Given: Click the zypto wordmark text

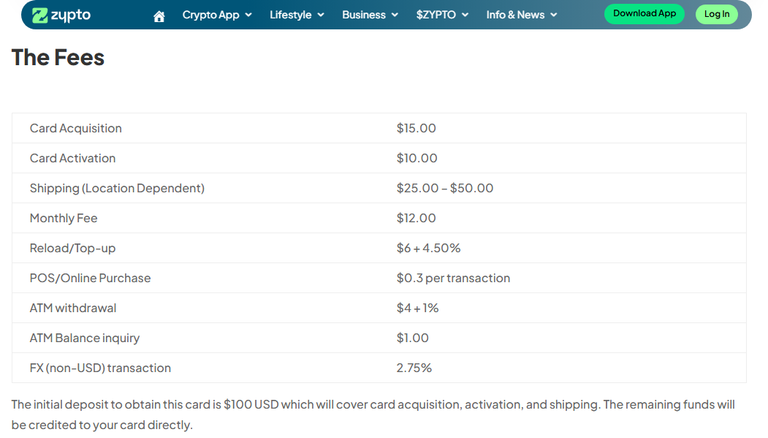Looking at the screenshot, I should [x=71, y=16].
